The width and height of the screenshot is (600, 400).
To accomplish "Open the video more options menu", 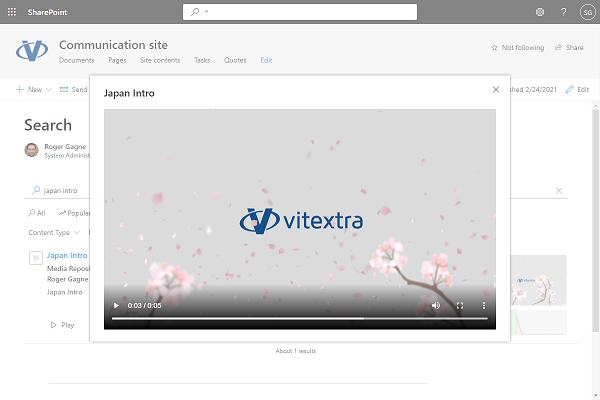I will pyautogui.click(x=484, y=305).
